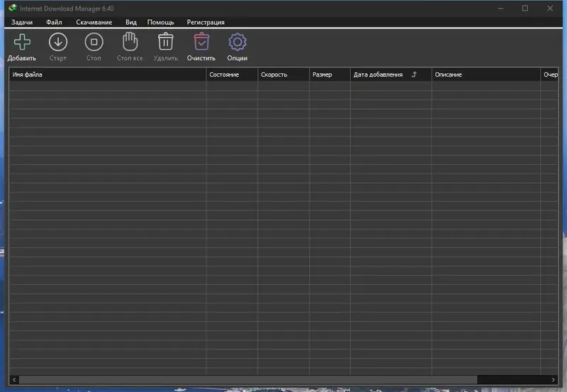Screen dimensions: 567x392
Task: Click the Старт download arrow icon
Action: coord(58,42)
